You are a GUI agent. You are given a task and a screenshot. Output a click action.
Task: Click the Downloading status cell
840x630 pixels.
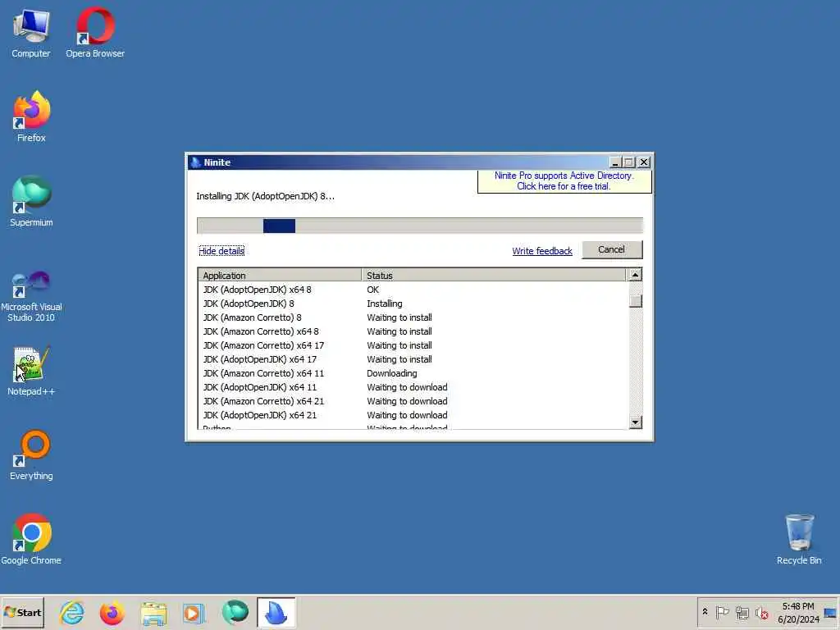[x=391, y=373]
